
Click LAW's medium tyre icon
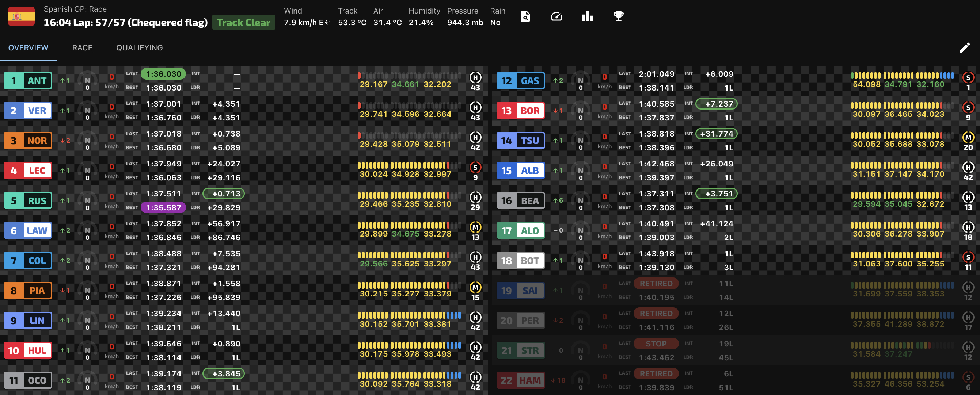[x=475, y=227]
